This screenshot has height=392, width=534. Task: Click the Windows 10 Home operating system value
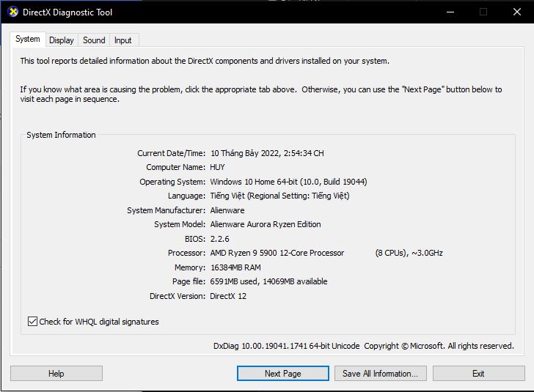[288, 182]
